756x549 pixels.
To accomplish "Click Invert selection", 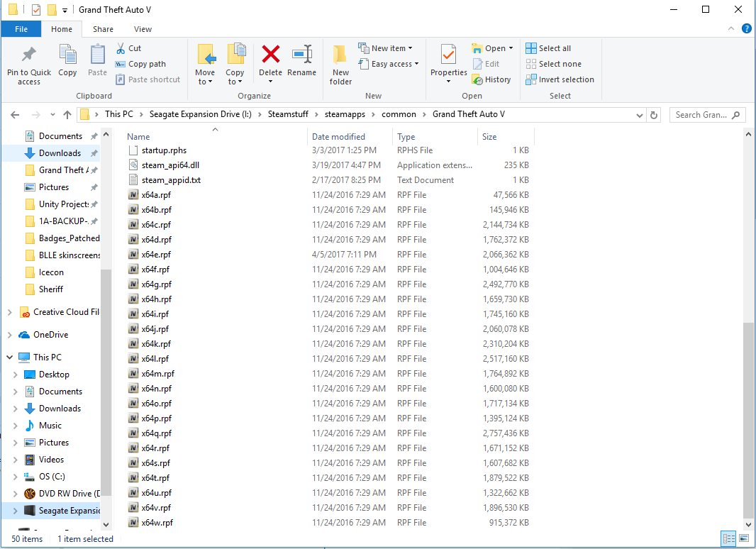I will [560, 79].
